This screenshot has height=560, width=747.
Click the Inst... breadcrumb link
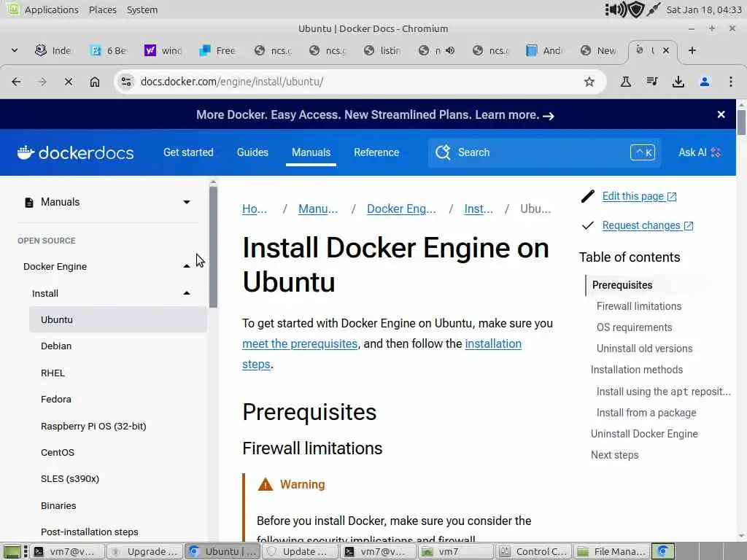479,209
